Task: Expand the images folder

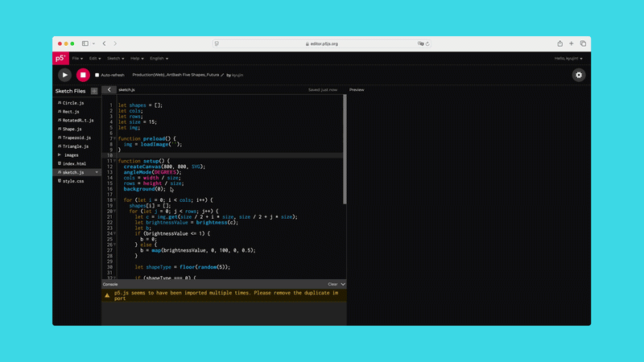Action: 60,155
